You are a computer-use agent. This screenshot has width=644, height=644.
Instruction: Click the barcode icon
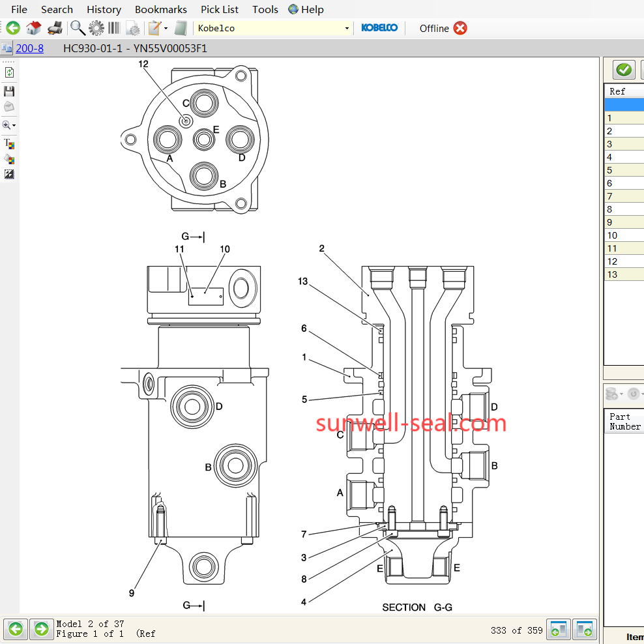pos(114,28)
